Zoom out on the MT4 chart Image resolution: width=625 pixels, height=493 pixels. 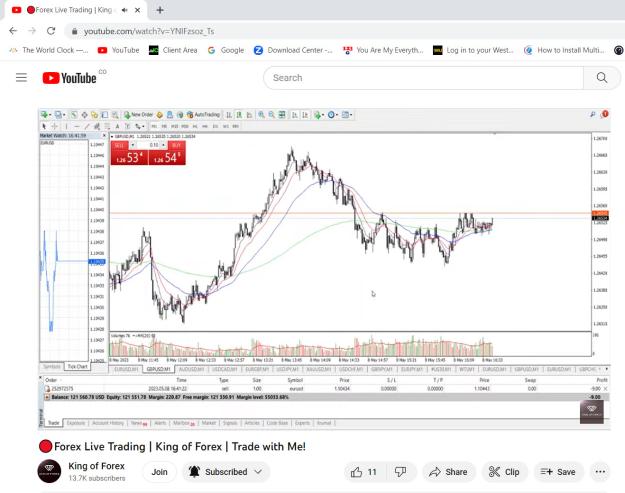(x=271, y=115)
